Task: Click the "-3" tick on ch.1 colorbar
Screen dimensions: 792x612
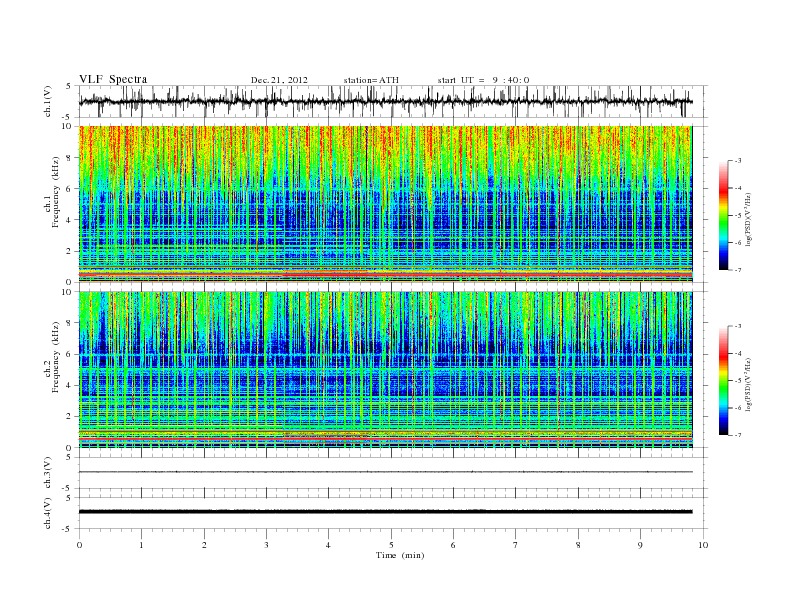Action: 738,161
